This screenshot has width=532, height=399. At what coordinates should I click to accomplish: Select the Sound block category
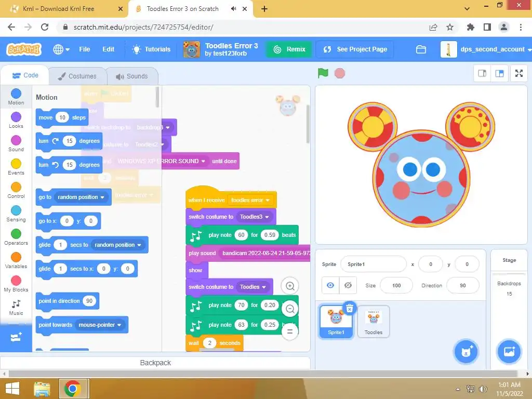pos(16,144)
